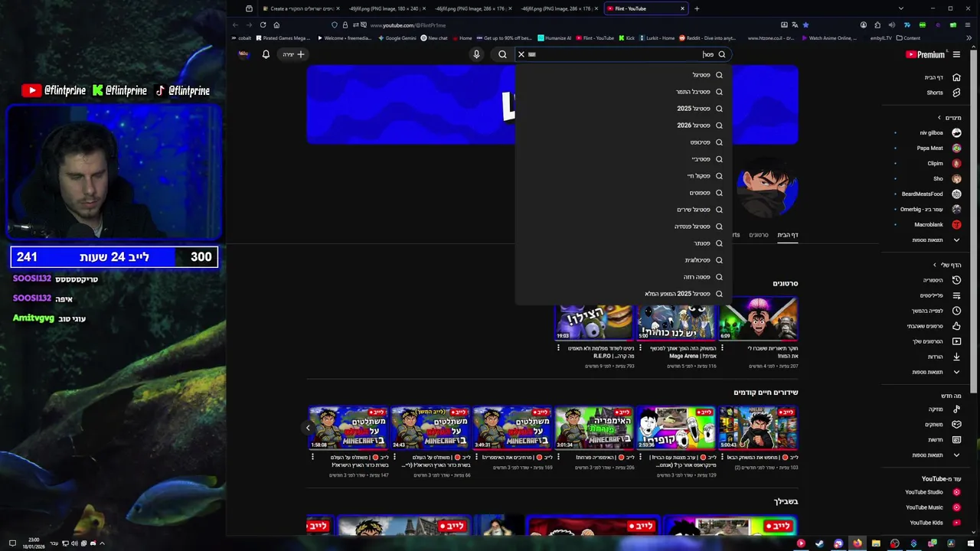This screenshot has height=551, width=980.
Task: Expand show more chevron below News
Action: [956, 455]
